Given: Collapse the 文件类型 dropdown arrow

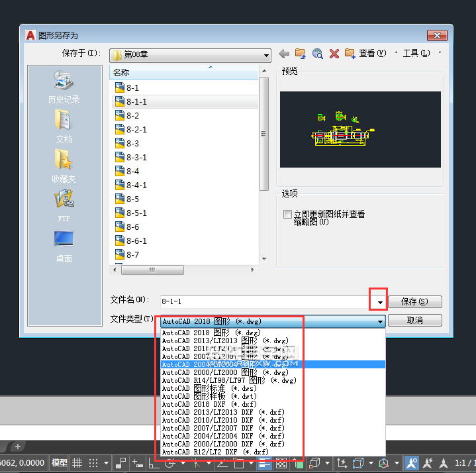Looking at the screenshot, I should [x=380, y=321].
